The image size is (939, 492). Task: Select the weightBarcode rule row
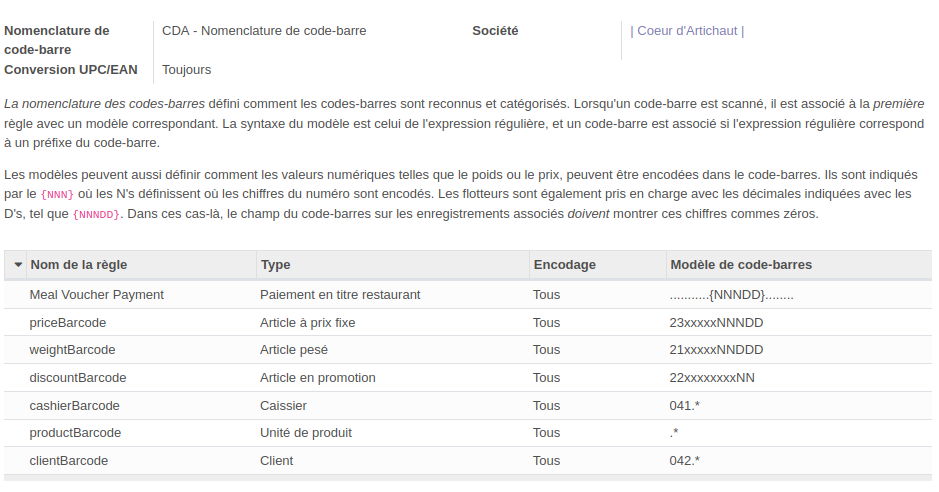coord(72,350)
